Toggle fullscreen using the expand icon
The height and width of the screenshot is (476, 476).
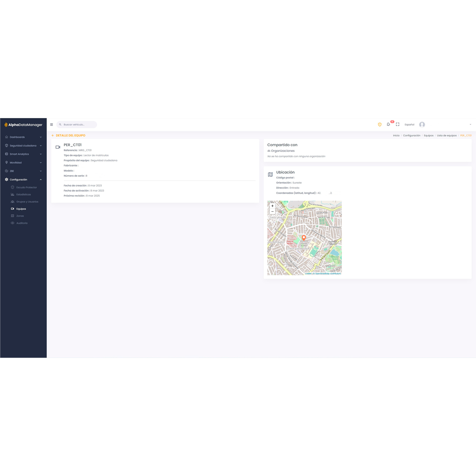tap(397, 124)
